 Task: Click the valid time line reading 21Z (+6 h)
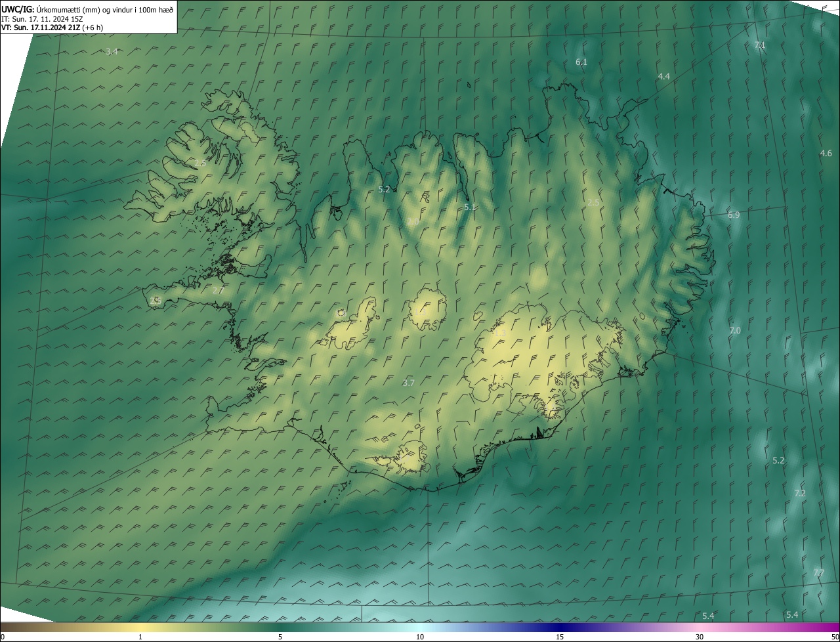tap(52, 28)
